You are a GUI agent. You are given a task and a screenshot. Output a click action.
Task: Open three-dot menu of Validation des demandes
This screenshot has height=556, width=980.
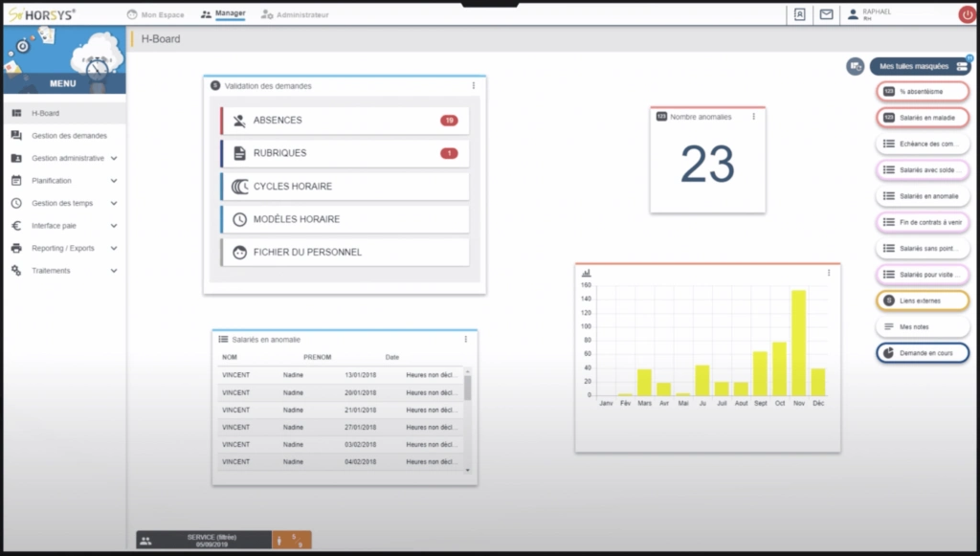(473, 86)
